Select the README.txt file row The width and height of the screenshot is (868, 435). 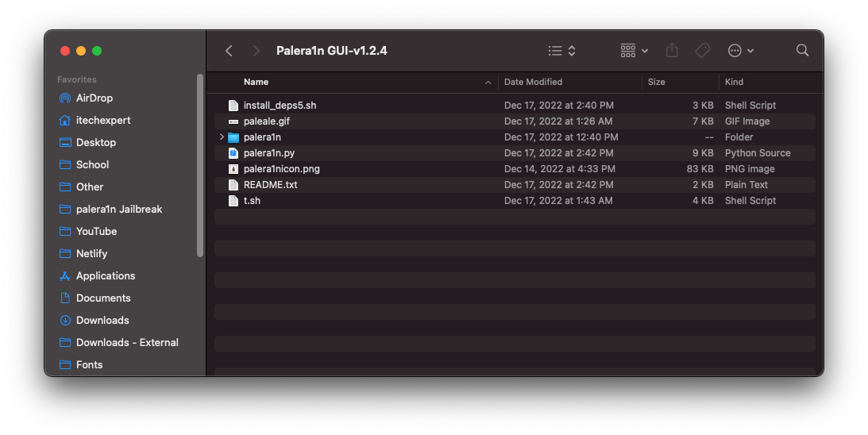(x=270, y=185)
